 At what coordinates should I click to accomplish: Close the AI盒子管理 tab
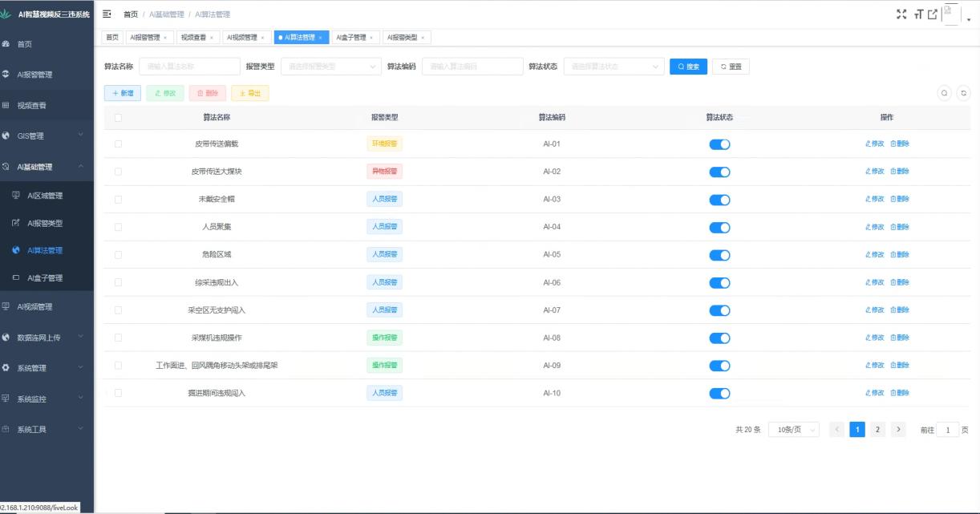point(371,38)
